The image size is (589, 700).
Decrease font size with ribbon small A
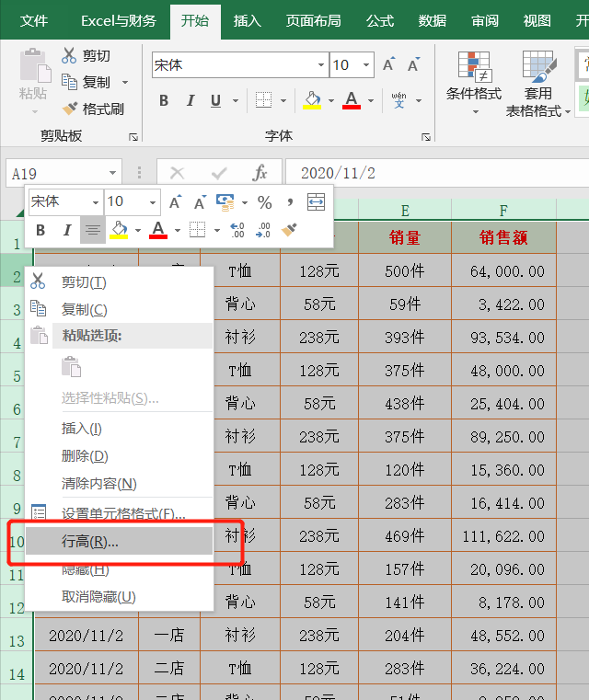[413, 64]
